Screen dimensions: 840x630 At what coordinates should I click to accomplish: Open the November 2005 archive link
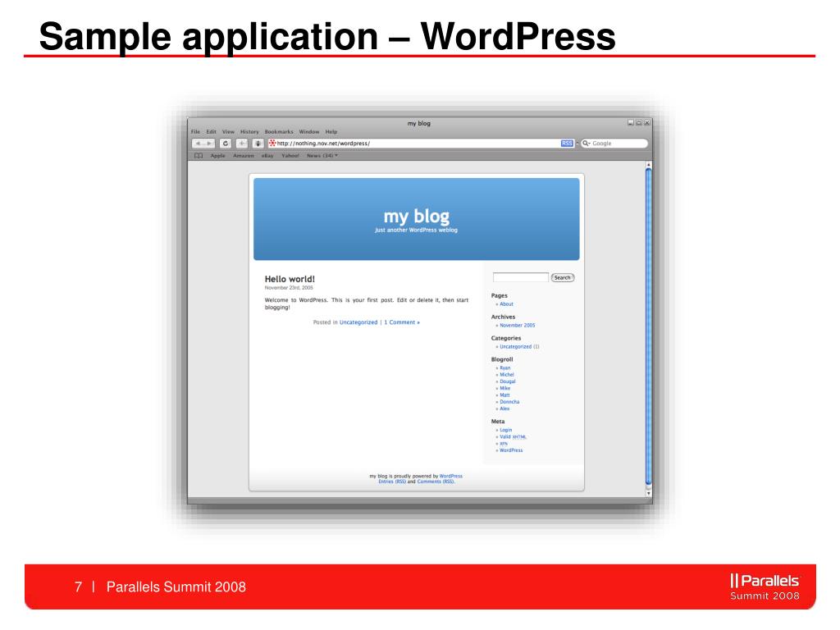(518, 326)
